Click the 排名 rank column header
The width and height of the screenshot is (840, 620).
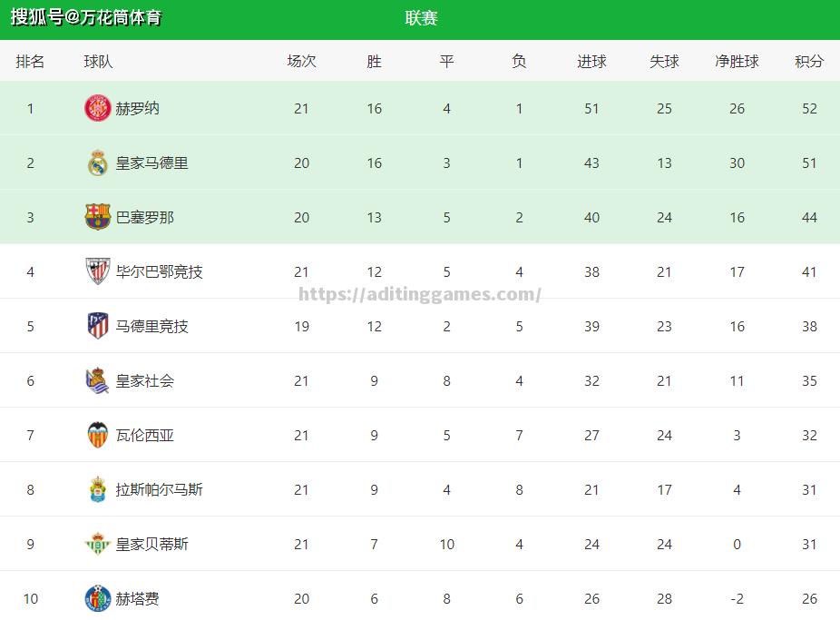(30, 62)
